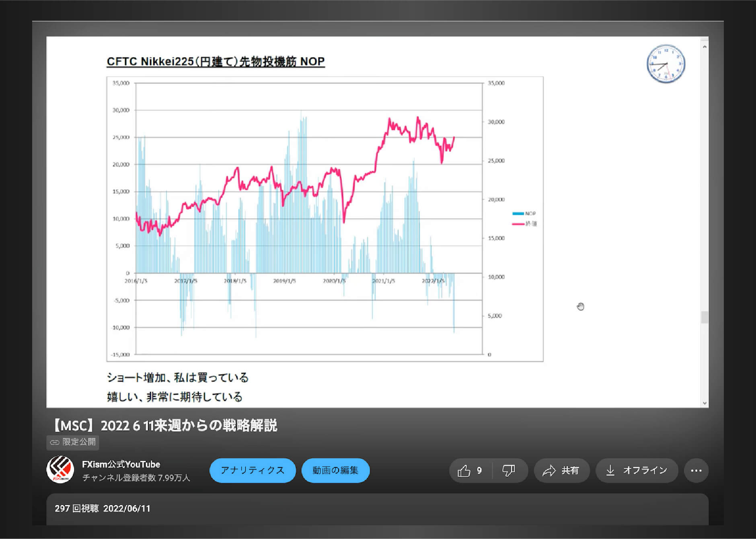The image size is (756, 539).
Task: Open the three-dot more actions menu
Action: click(696, 470)
